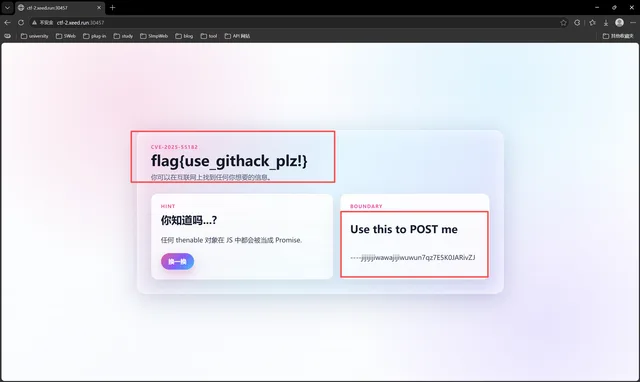This screenshot has width=640, height=382.
Task: Click the leftmost bookmarks bar icon
Action: [7, 36]
